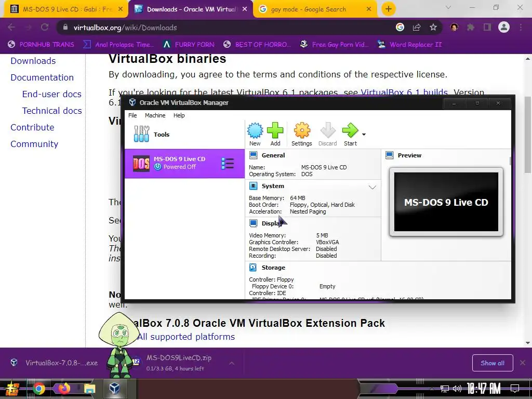Screen dimensions: 532x399
Task: Open the Contribute sidebar link
Action: [32, 127]
